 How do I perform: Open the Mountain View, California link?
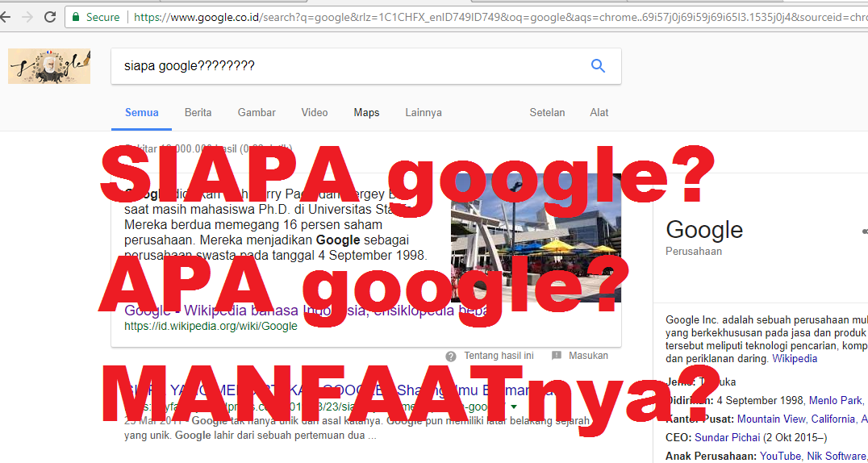(796, 419)
